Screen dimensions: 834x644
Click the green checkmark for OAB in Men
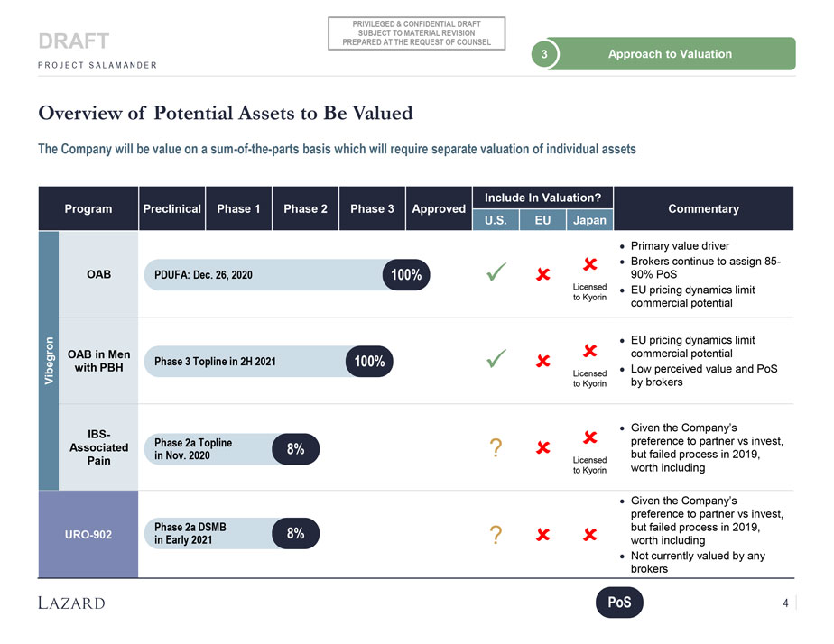[x=495, y=361]
